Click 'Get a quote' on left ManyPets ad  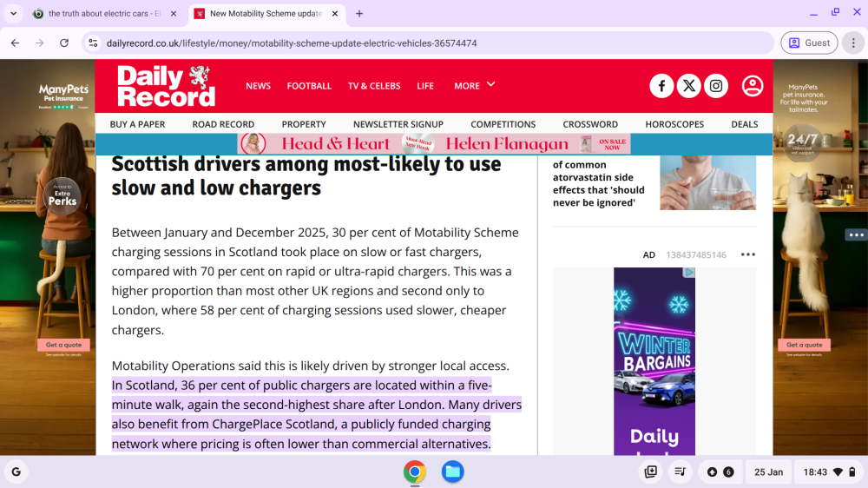63,345
